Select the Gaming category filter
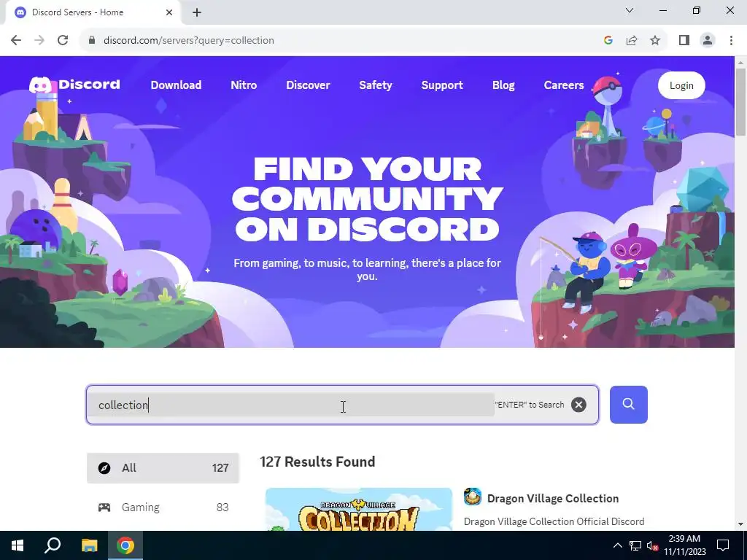The width and height of the screenshot is (747, 560). tap(163, 507)
